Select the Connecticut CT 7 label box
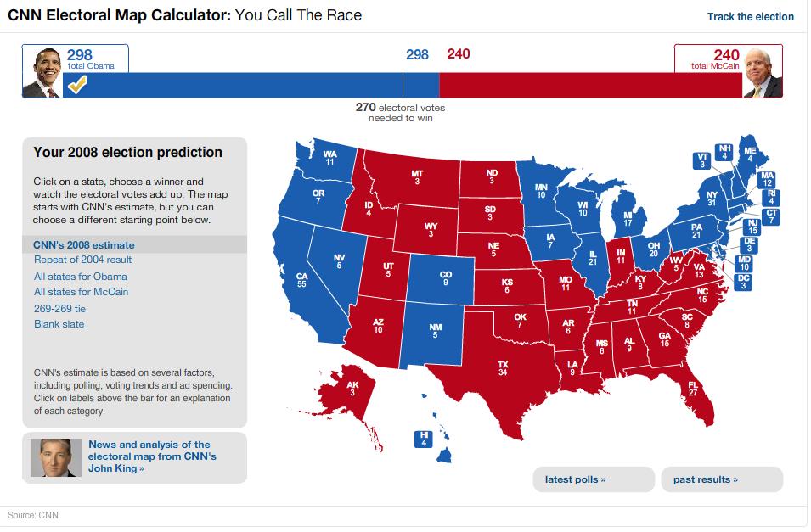This screenshot has width=811, height=532. click(771, 216)
